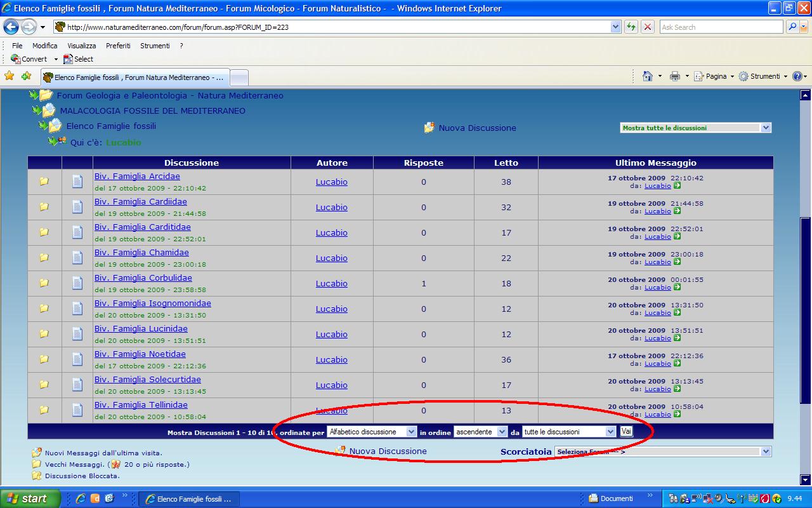Open the 'tutte le discussioni' period dropdown
Screen dimensions: 812x508
(569, 432)
